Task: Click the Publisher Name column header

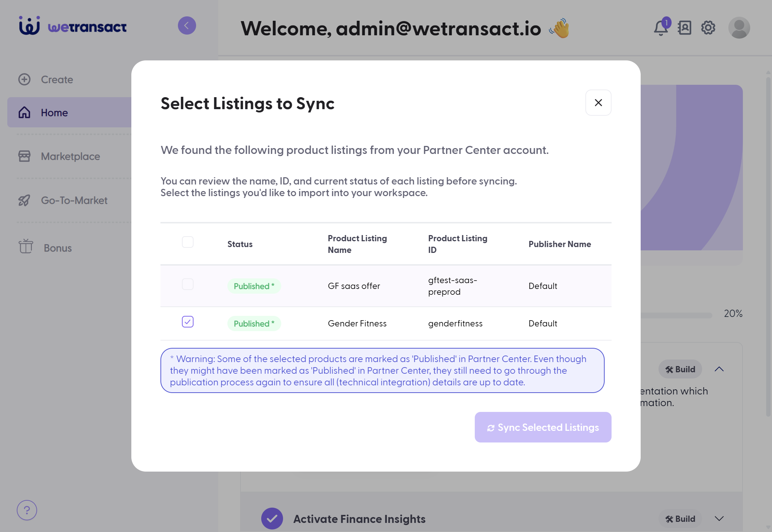Action: click(x=560, y=244)
